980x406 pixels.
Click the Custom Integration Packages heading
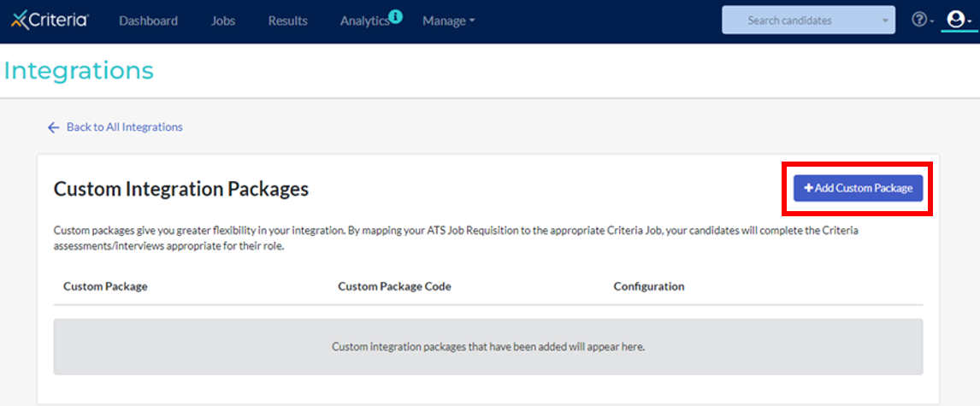pyautogui.click(x=180, y=189)
